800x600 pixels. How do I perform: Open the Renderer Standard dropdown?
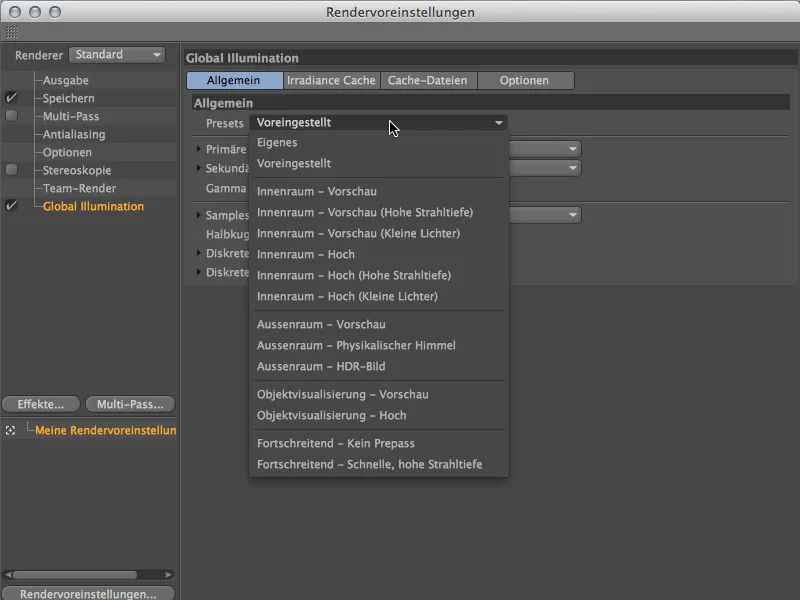click(118, 54)
